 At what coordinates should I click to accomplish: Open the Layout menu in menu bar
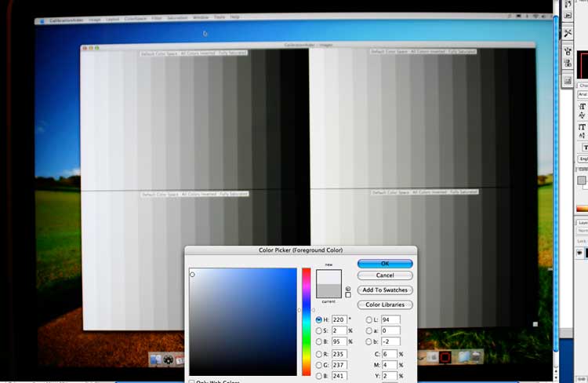112,20
